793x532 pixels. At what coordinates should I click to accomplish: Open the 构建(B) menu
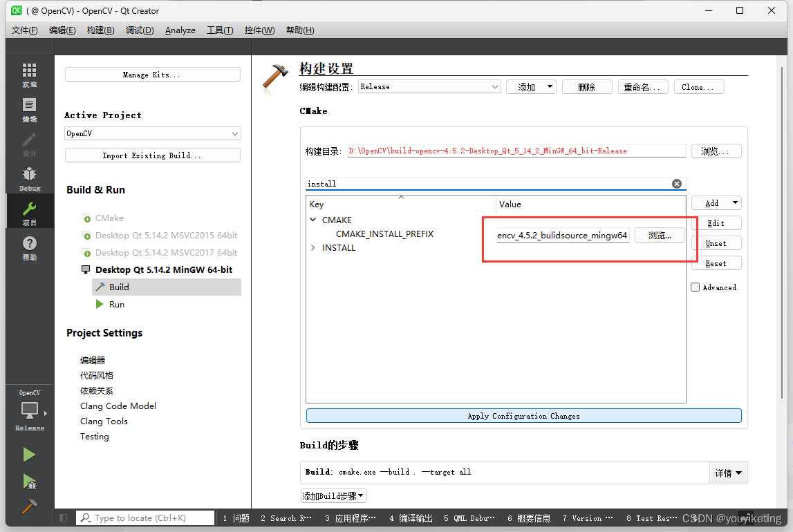click(101, 30)
